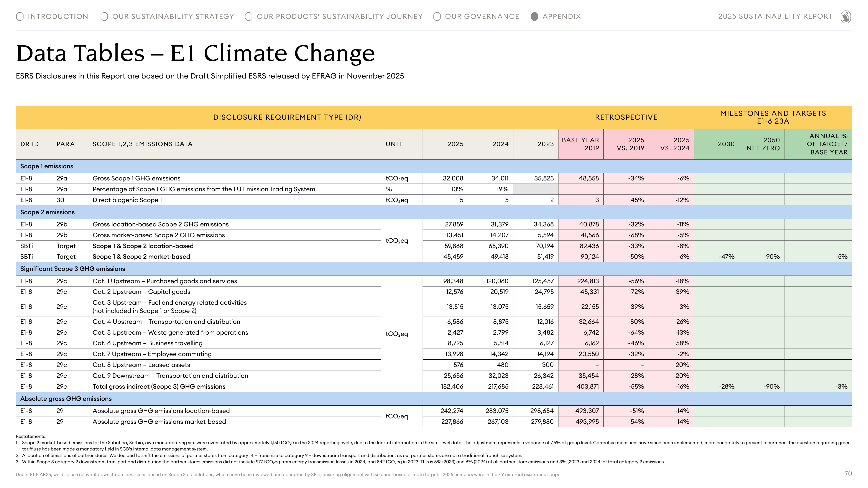Click Scope 1 & Scope 2 market-based label
The height and width of the screenshot is (488, 868).
point(141,257)
